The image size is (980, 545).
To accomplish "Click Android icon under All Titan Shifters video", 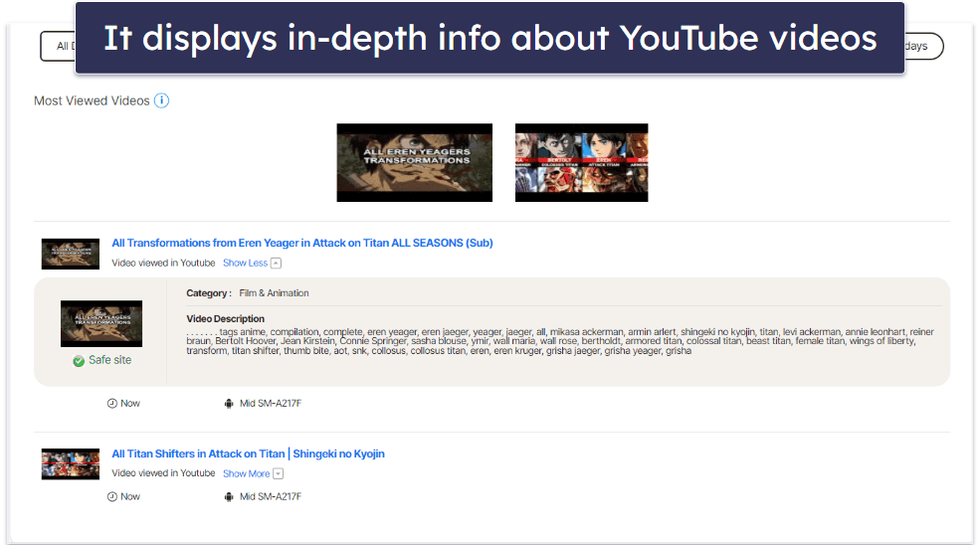I will pos(229,497).
